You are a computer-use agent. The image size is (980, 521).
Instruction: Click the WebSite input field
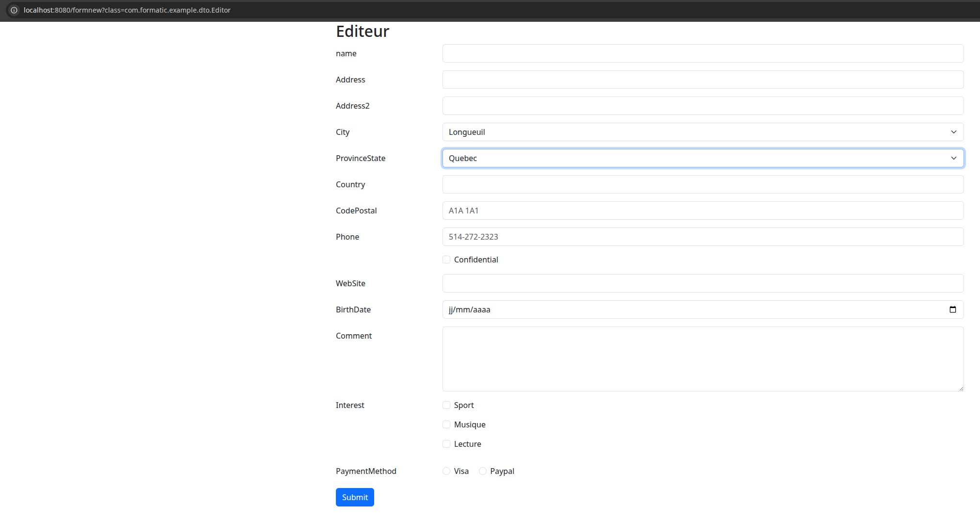point(703,283)
